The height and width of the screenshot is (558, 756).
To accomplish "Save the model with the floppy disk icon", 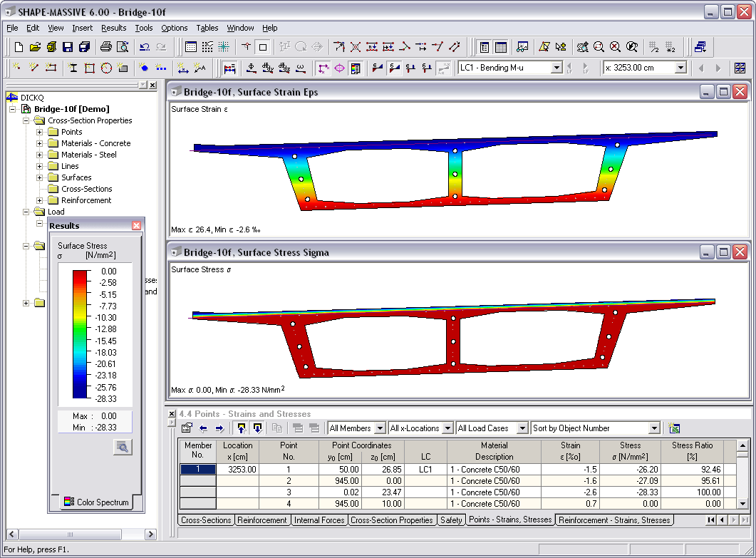I will [x=68, y=47].
